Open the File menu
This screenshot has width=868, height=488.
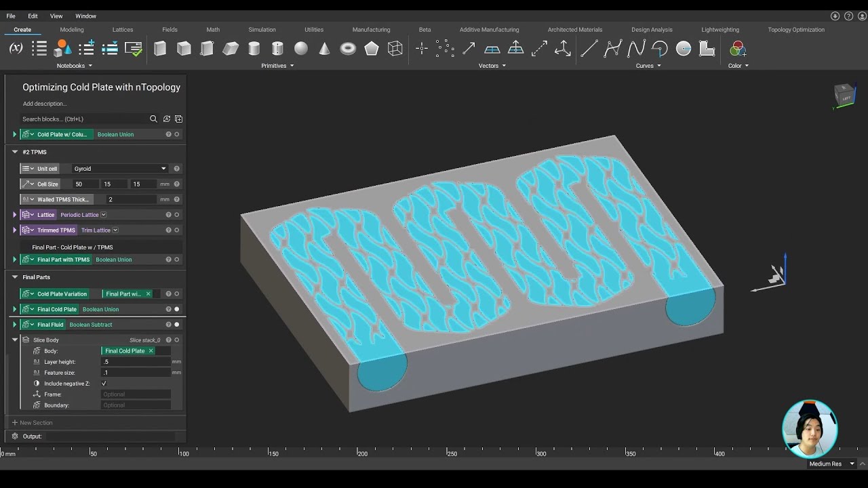(x=11, y=16)
